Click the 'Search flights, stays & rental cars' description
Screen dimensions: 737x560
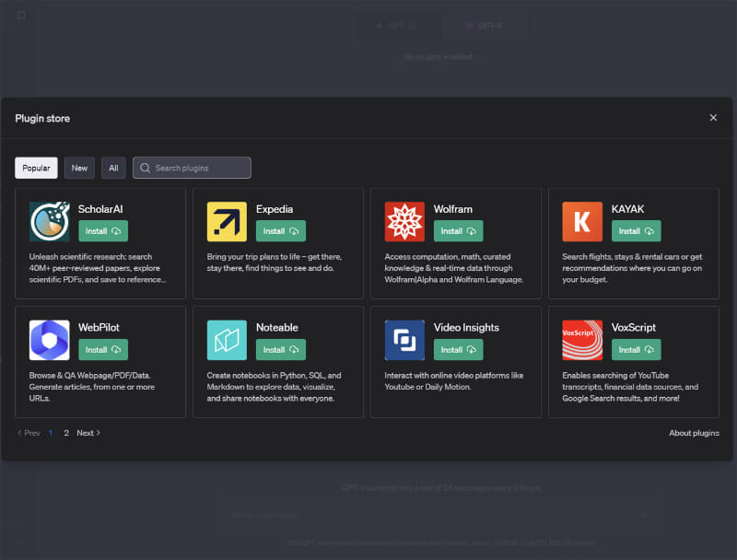point(632,268)
